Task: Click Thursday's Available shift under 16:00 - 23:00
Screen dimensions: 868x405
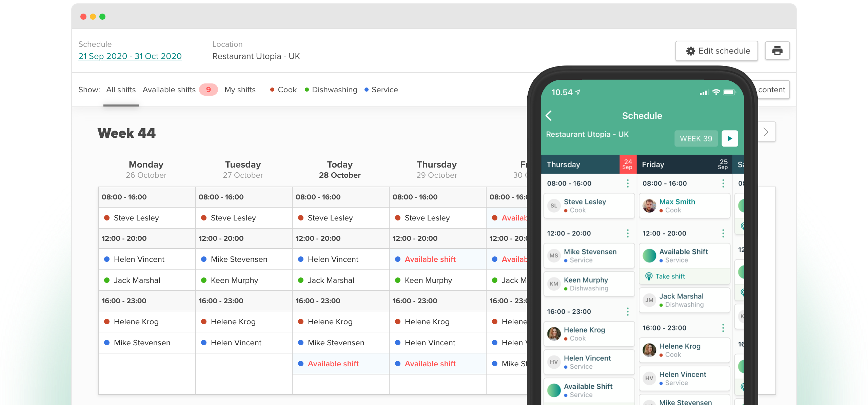Action: coord(437,364)
